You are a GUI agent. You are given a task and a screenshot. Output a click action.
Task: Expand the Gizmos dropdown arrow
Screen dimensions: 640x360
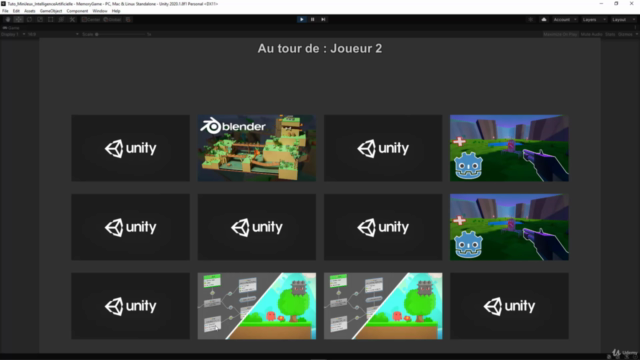coord(637,34)
